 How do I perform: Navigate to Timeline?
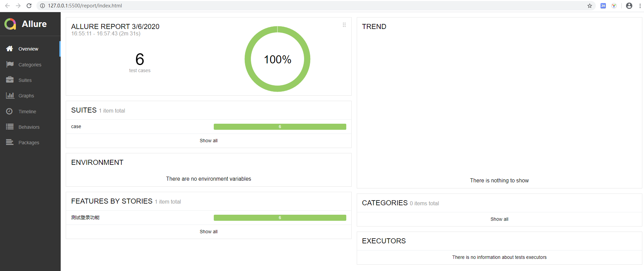30,112
